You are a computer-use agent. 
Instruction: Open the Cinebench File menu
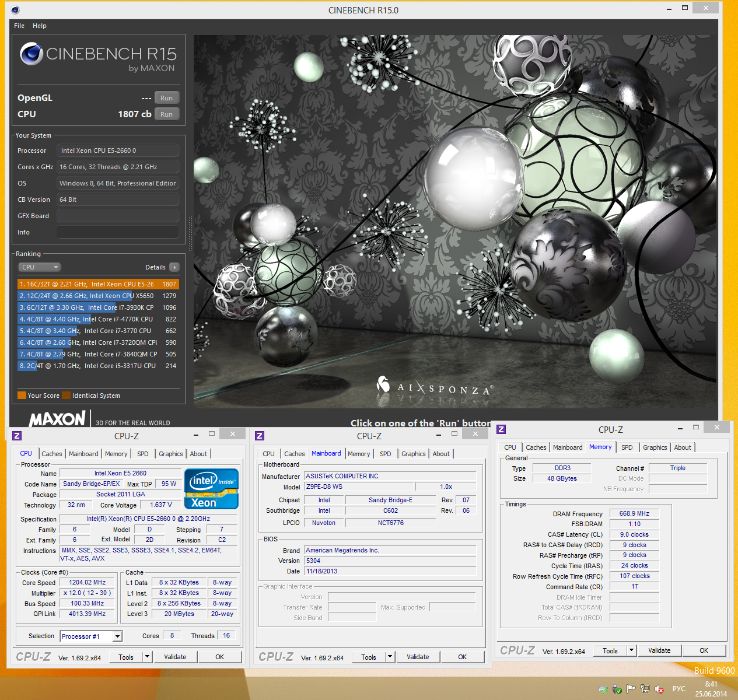[x=19, y=26]
